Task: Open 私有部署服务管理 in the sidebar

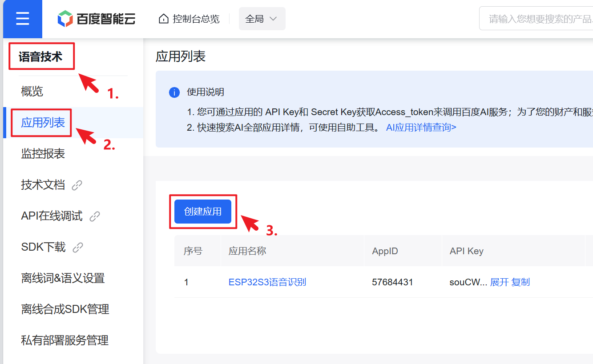Action: [x=65, y=340]
